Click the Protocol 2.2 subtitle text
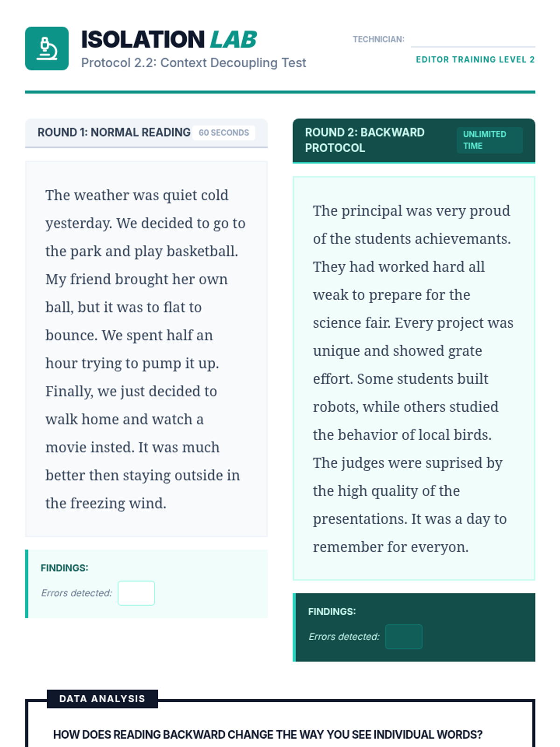Viewport: 560px width, 747px height. [194, 63]
